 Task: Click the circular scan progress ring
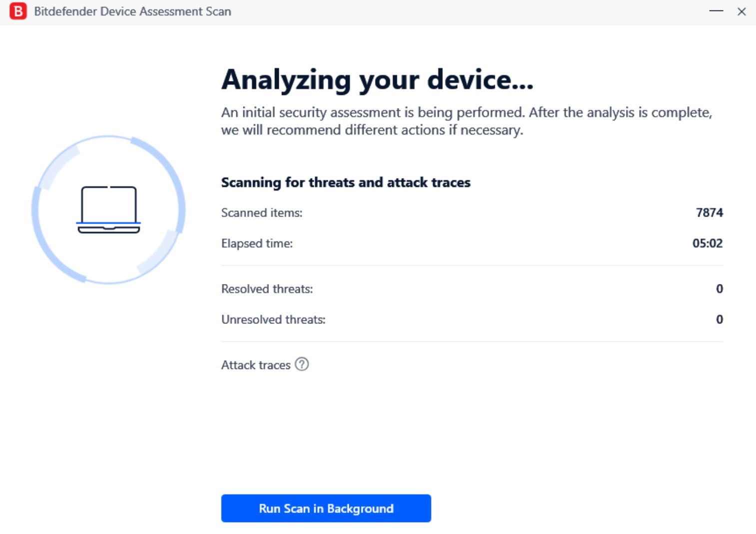(108, 209)
